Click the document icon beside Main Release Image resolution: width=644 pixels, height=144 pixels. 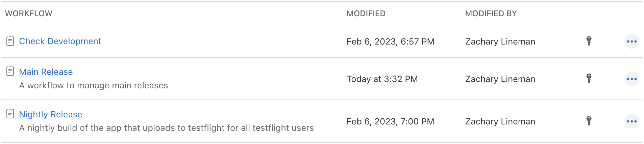10,71
